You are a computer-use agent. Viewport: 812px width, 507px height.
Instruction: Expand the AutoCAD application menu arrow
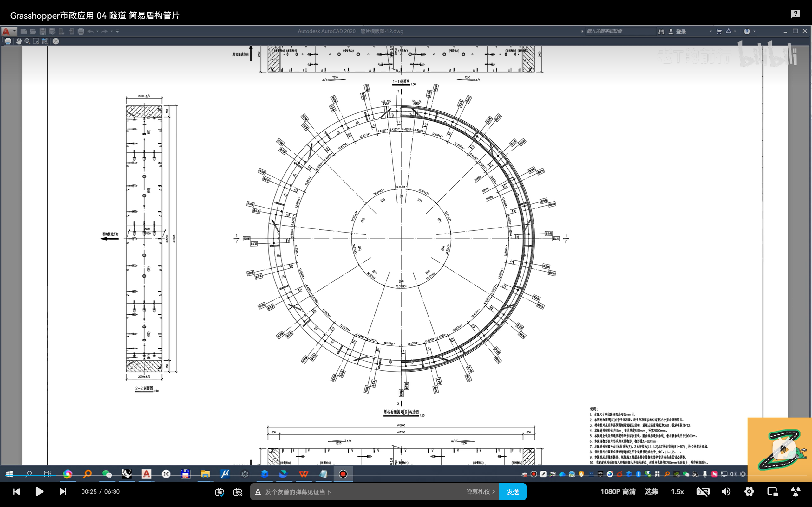click(14, 31)
